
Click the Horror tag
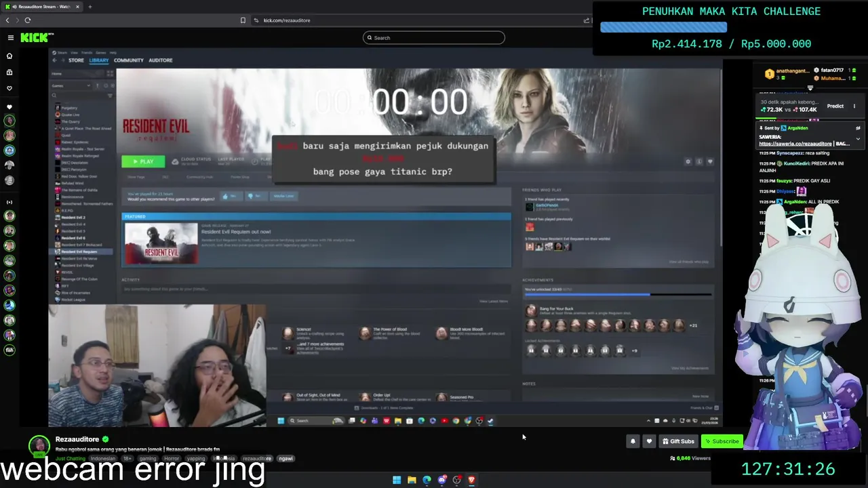172,459
